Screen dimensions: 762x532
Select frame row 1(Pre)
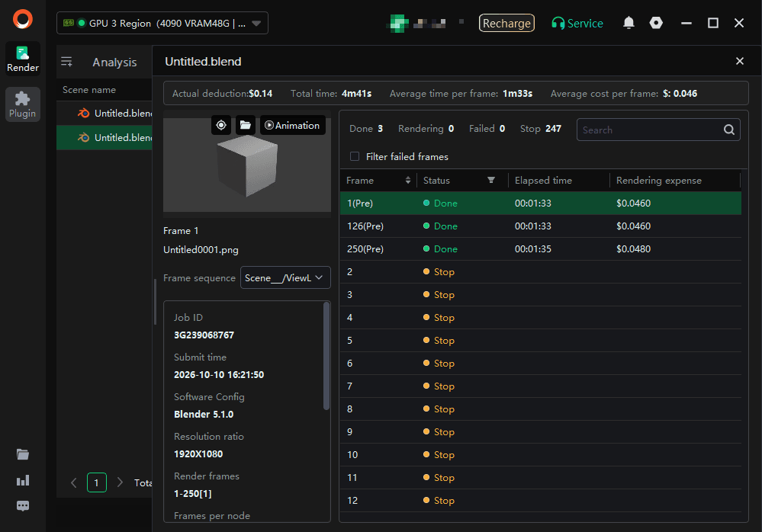(x=540, y=204)
